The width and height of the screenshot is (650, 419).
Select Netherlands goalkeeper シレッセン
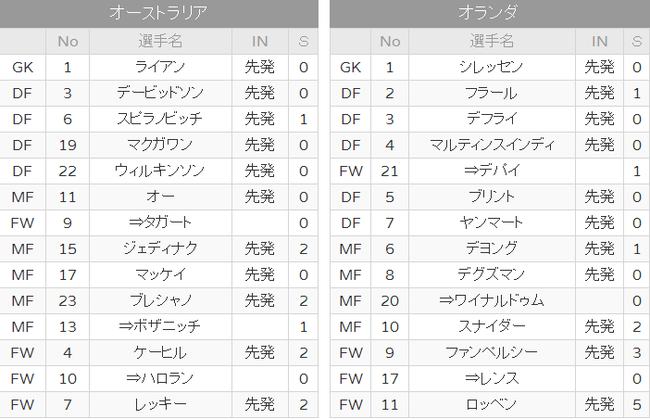tap(491, 67)
